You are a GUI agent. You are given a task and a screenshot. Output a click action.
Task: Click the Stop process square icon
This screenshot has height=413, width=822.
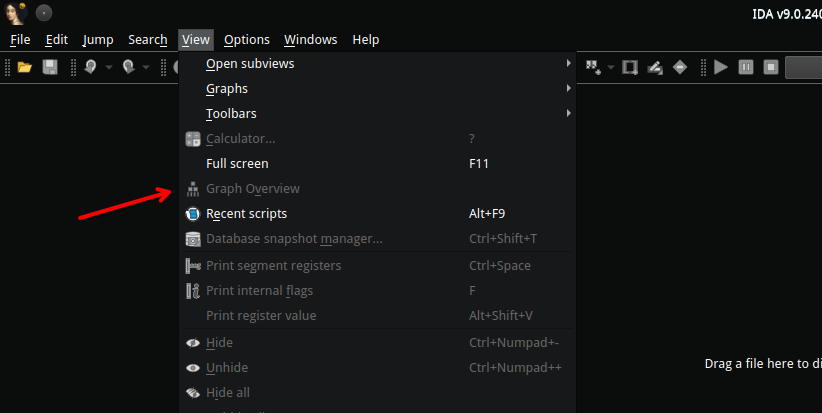(x=771, y=67)
